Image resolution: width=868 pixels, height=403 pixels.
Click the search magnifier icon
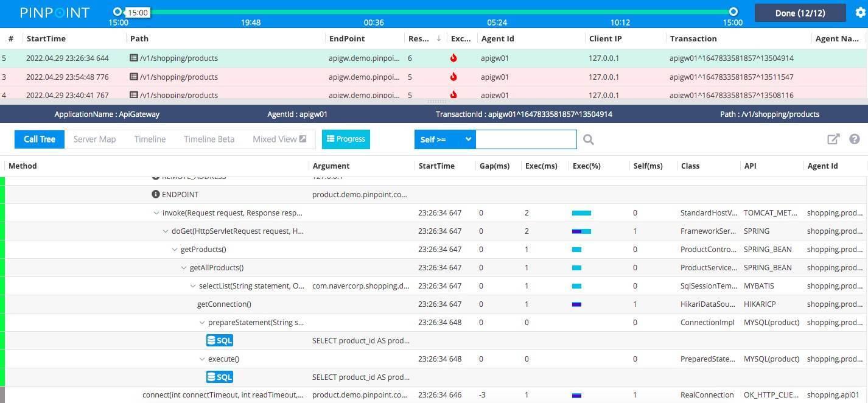(588, 139)
